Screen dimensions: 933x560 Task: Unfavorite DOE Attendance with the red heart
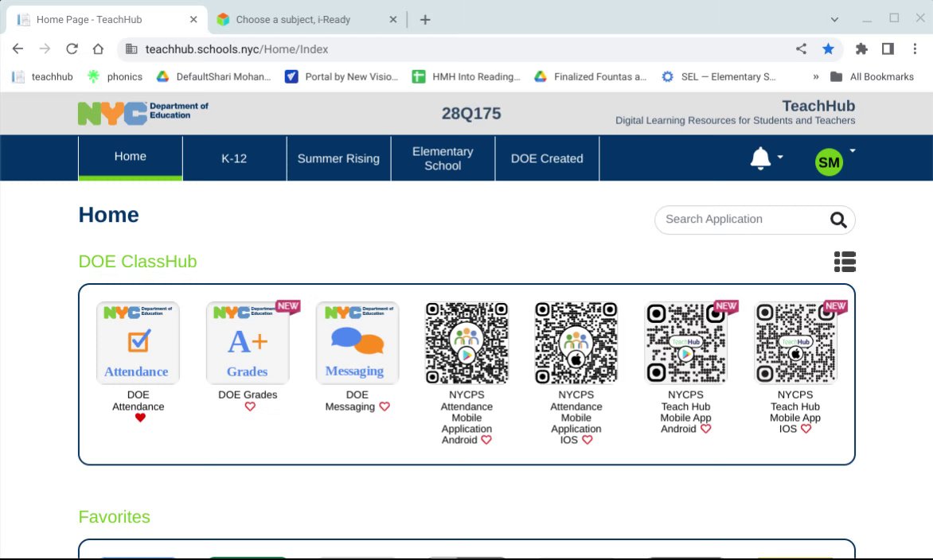pos(140,418)
